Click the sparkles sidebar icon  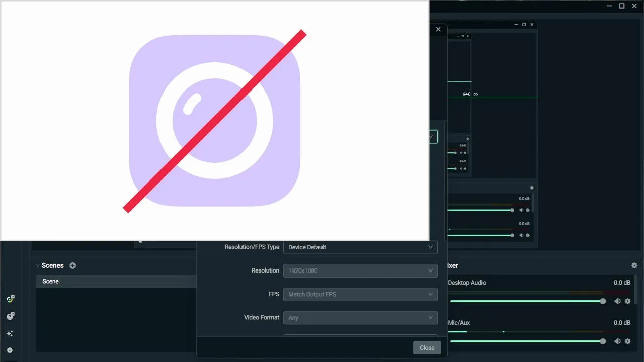tap(10, 333)
